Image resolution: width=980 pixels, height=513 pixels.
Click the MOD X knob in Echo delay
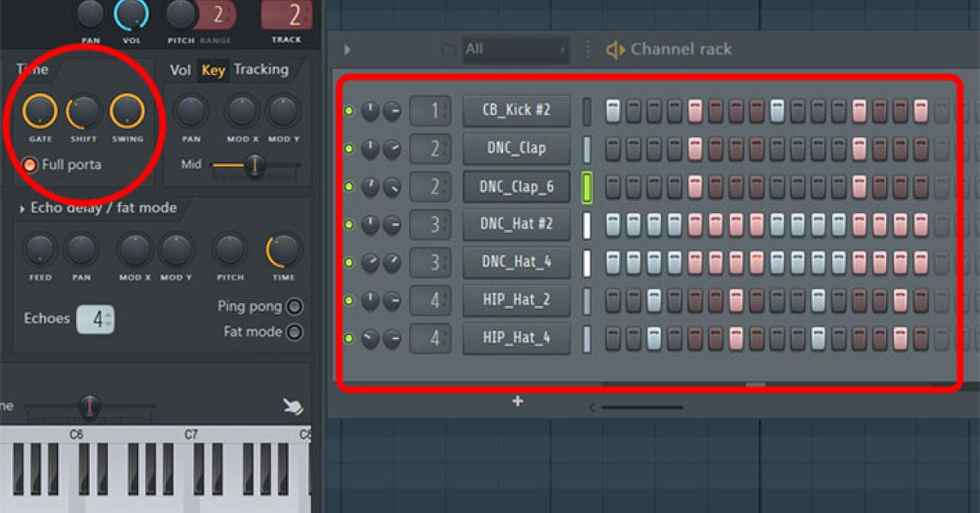point(135,249)
